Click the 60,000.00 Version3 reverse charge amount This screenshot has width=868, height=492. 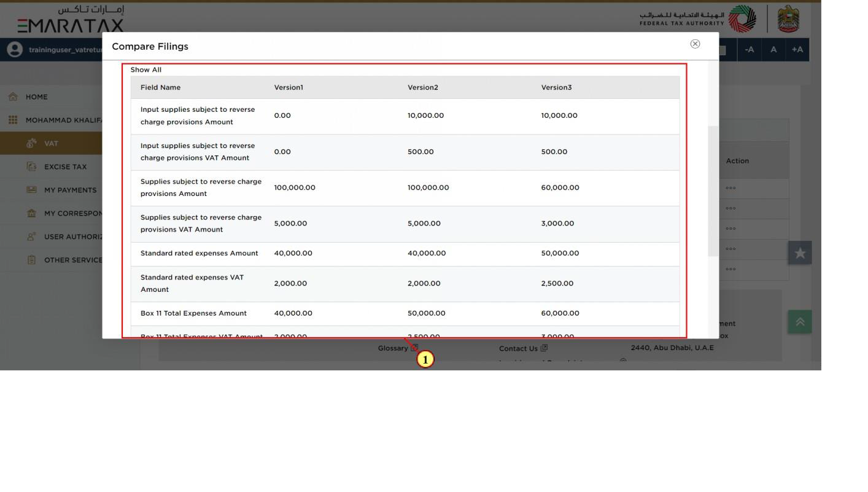point(560,187)
